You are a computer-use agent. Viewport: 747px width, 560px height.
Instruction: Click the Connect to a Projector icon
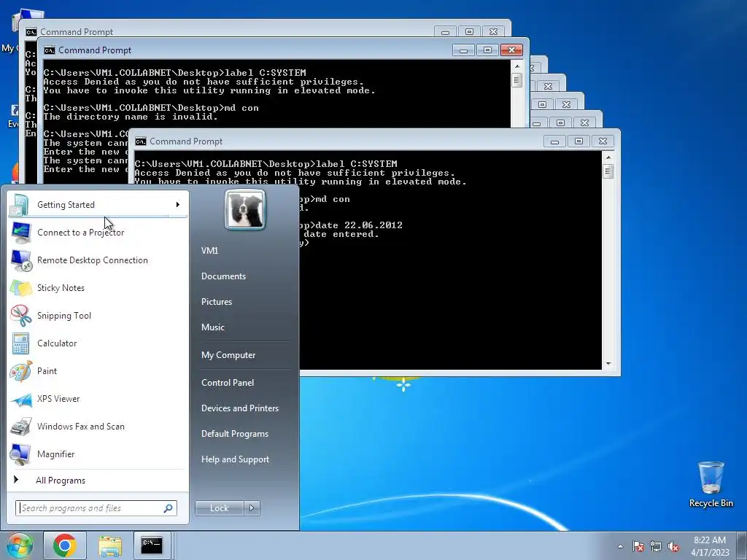pyautogui.click(x=21, y=233)
